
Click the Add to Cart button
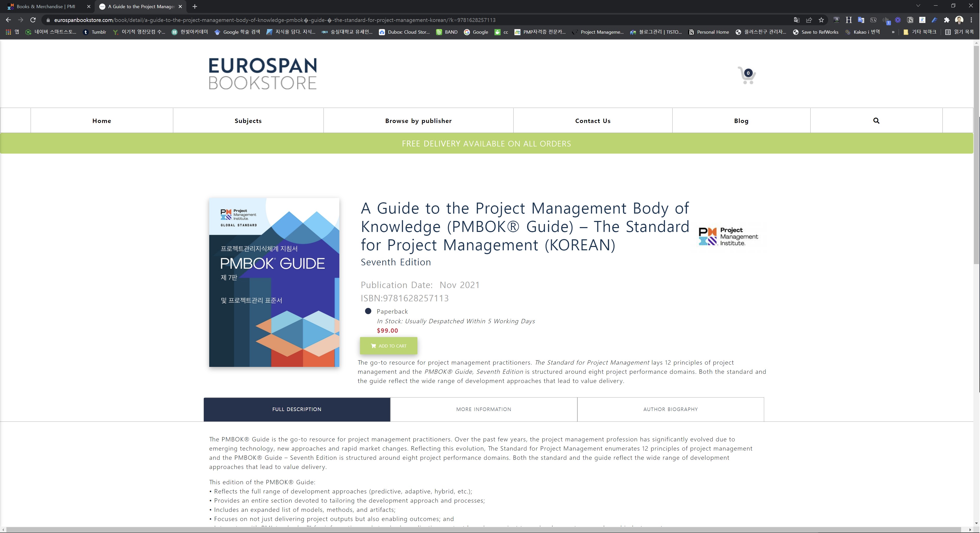[x=388, y=346]
